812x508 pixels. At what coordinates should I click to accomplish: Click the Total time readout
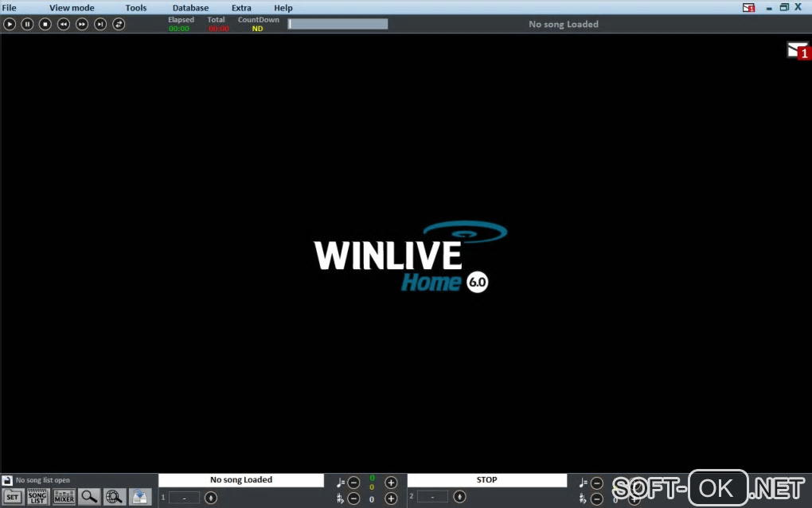point(219,29)
